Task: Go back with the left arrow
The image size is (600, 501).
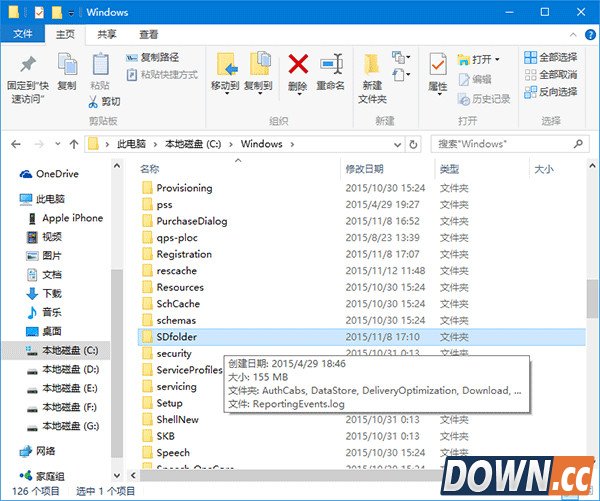Action: (x=16, y=144)
